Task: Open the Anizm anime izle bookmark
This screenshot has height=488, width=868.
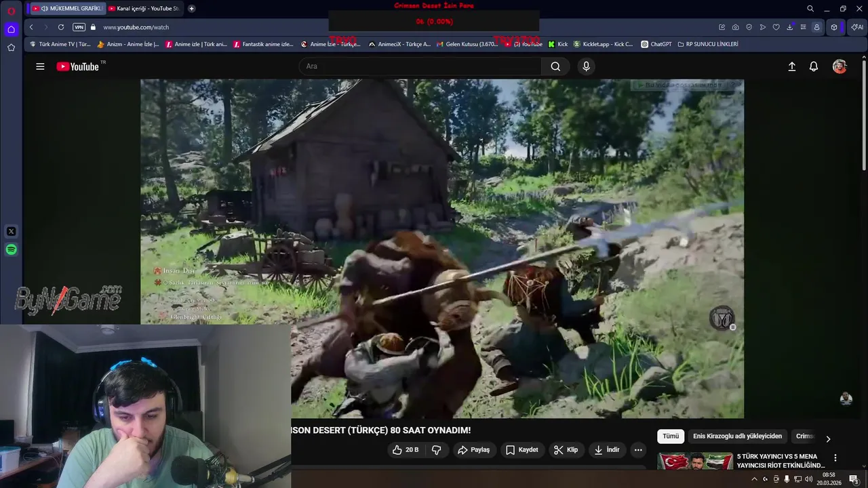Action: pyautogui.click(x=128, y=44)
